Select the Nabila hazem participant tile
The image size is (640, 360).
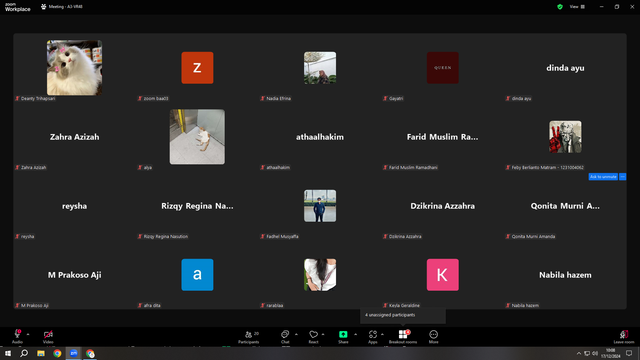coord(565,275)
